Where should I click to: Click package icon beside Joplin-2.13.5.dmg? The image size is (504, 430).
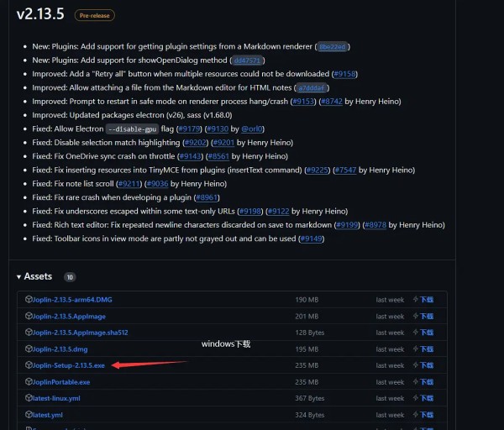(29, 349)
